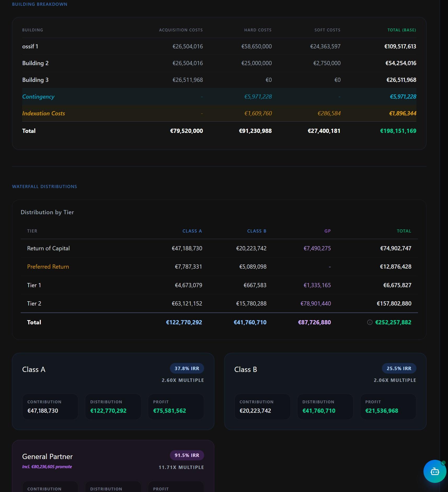This screenshot has height=492, width=448.
Task: Click the Acquisition Costs column header
Action: 181,30
